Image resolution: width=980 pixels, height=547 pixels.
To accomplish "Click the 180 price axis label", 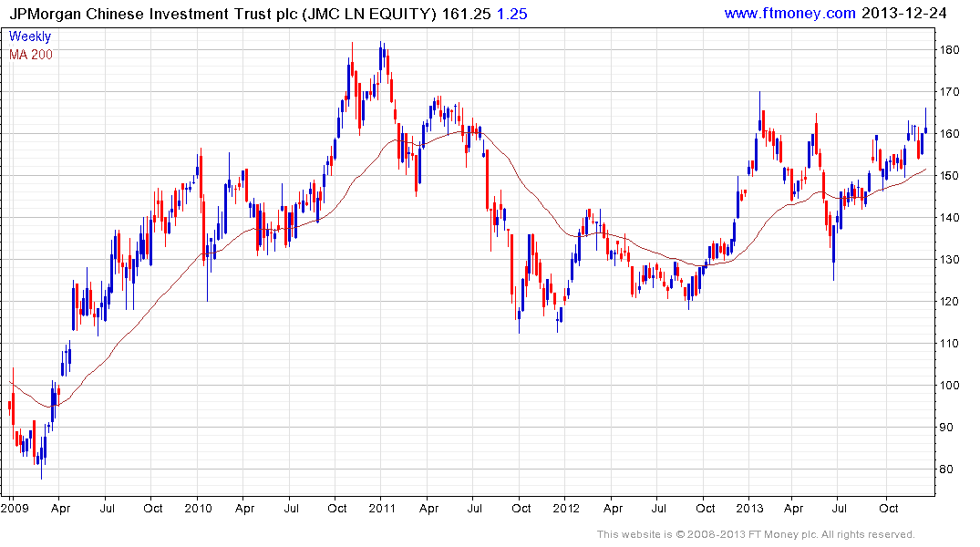I will pyautogui.click(x=949, y=50).
